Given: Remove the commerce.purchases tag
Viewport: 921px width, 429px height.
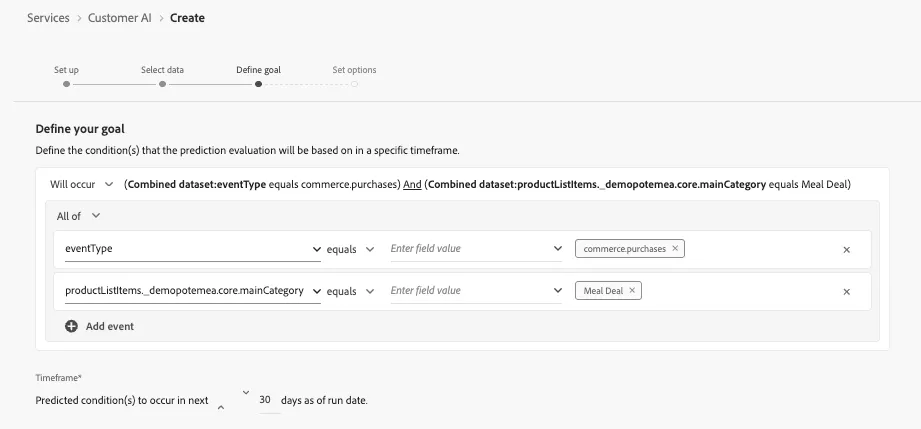Looking at the screenshot, I should click(x=675, y=249).
